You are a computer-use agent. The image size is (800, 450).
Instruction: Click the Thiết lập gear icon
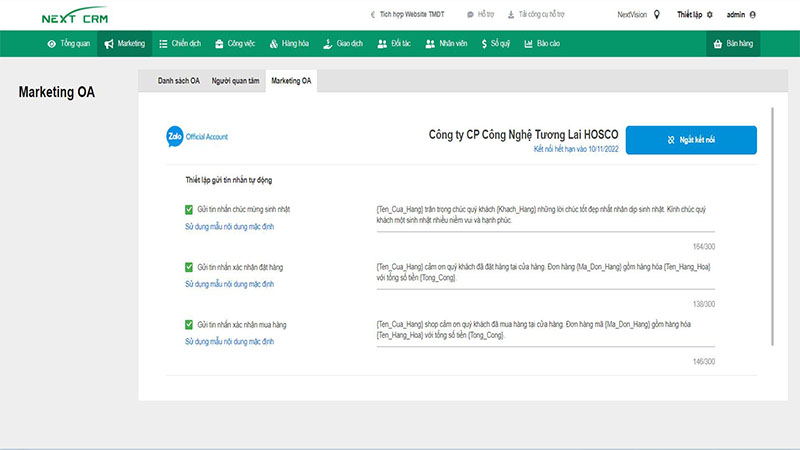click(x=710, y=15)
